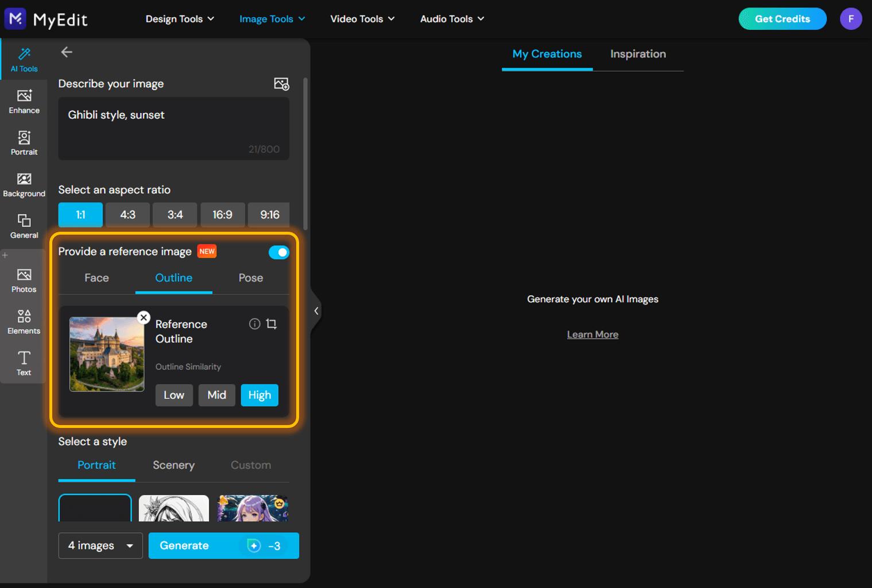Screen dimensions: 872x588
Task: Select the 3:4 aspect ratio
Action: tap(175, 215)
